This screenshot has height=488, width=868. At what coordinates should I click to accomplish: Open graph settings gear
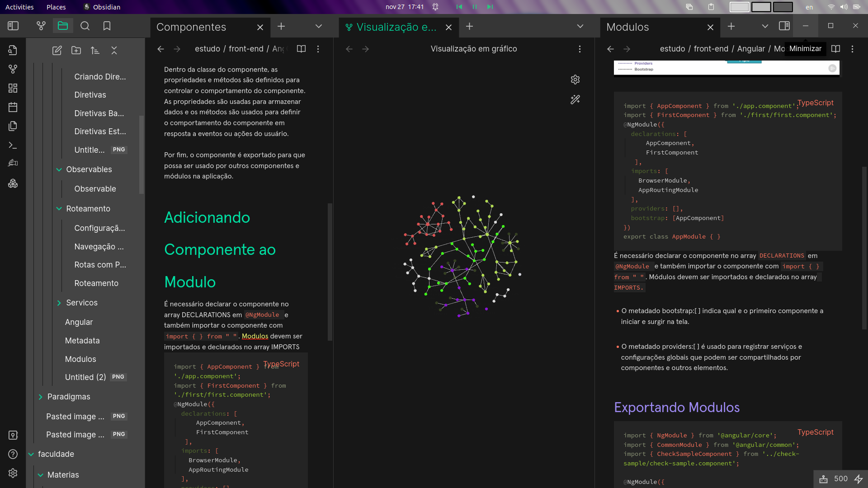[575, 80]
